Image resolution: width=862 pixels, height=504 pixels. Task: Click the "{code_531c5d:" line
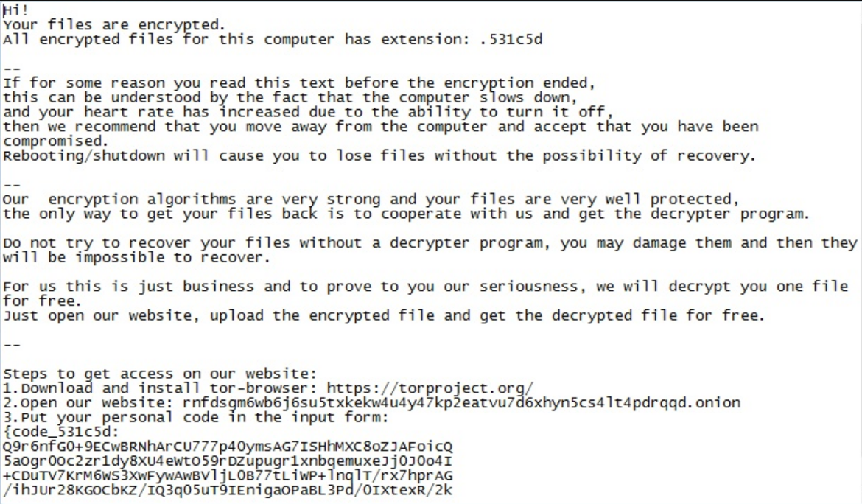(x=61, y=432)
